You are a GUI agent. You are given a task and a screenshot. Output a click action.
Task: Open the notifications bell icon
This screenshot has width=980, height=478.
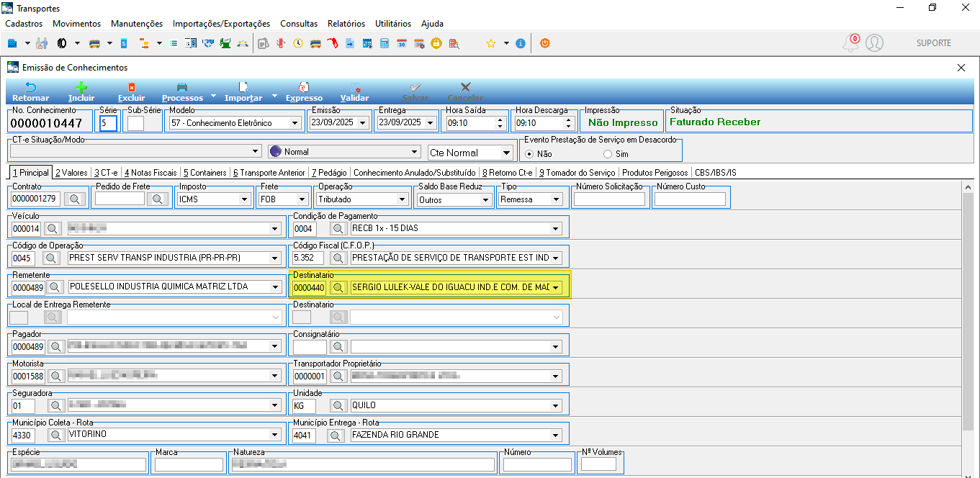(851, 43)
